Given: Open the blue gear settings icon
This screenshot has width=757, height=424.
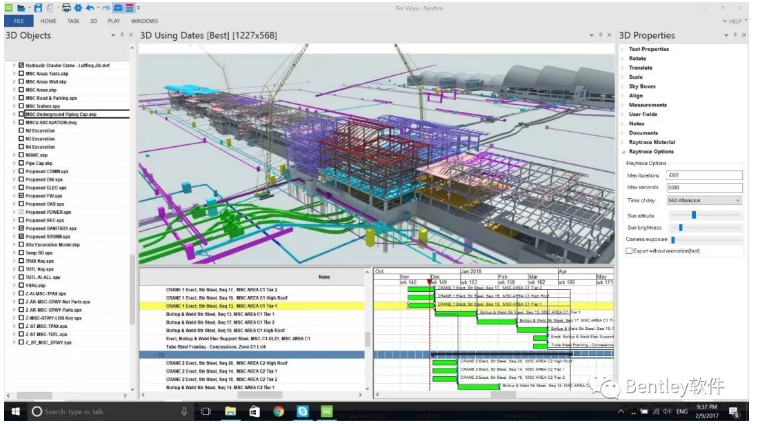Looking at the screenshot, I should 78,8.
